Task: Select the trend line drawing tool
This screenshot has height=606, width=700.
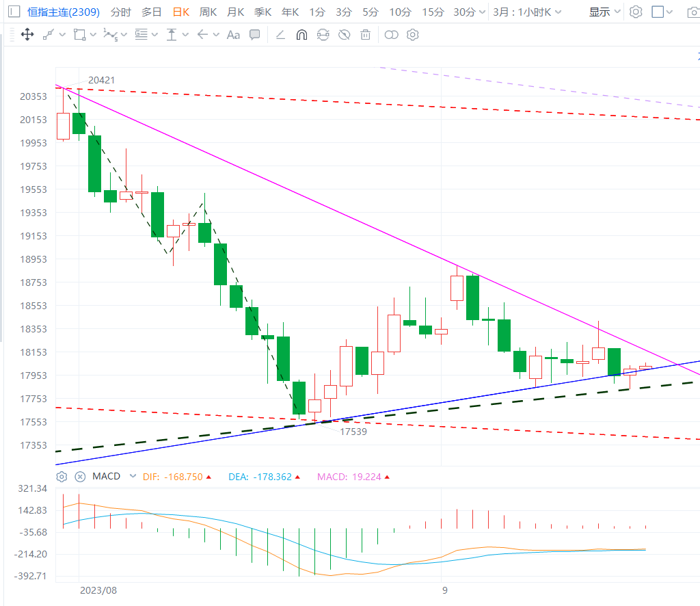Action: click(49, 34)
